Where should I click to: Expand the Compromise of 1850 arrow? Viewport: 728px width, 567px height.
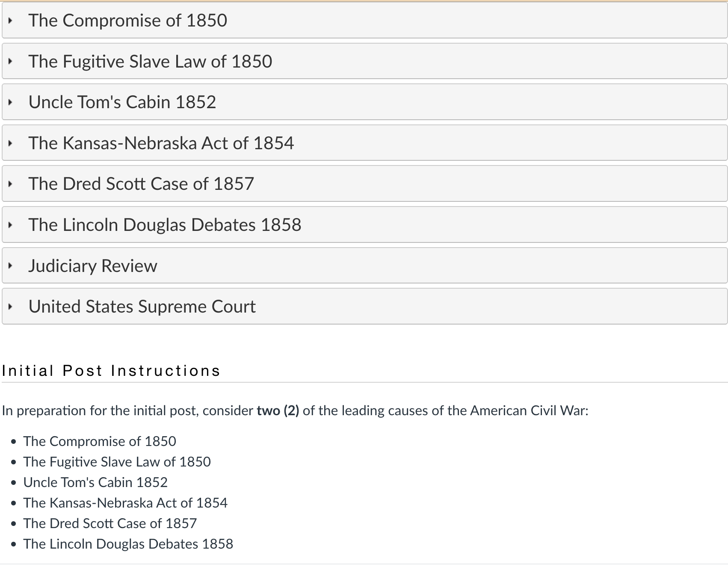pos(10,21)
